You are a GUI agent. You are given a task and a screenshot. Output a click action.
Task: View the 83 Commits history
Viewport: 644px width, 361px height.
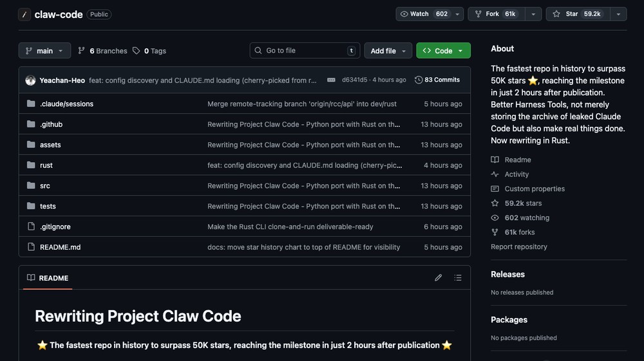tap(437, 80)
